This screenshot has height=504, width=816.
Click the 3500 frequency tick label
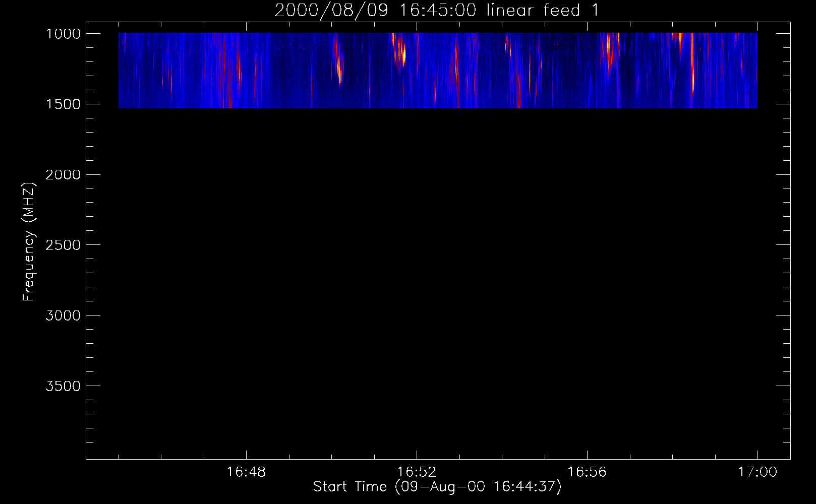click(63, 387)
